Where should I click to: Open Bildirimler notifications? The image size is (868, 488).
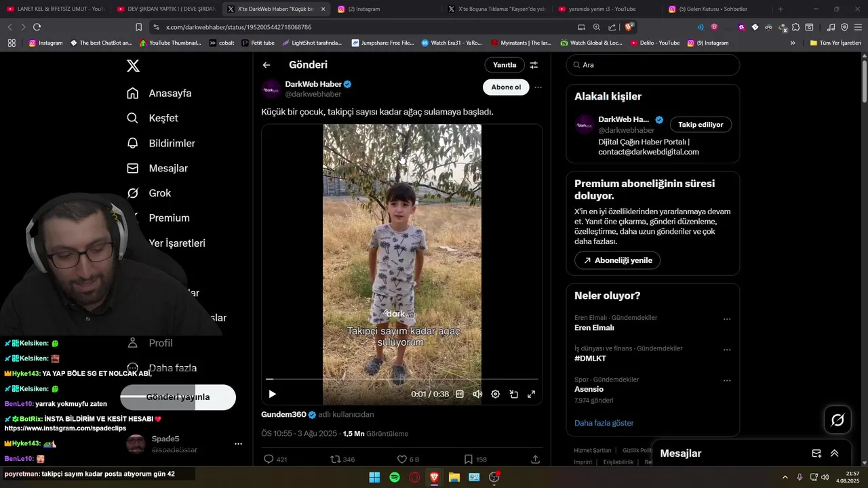[161, 143]
